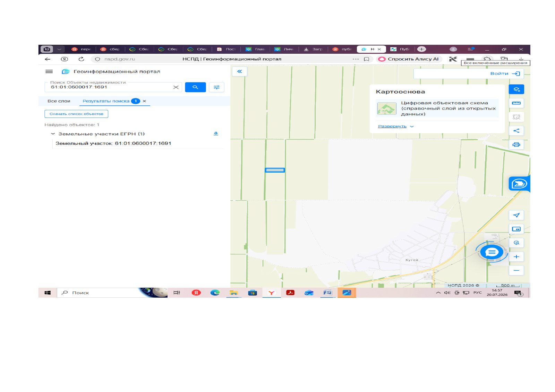Open the print map icon

(516, 145)
